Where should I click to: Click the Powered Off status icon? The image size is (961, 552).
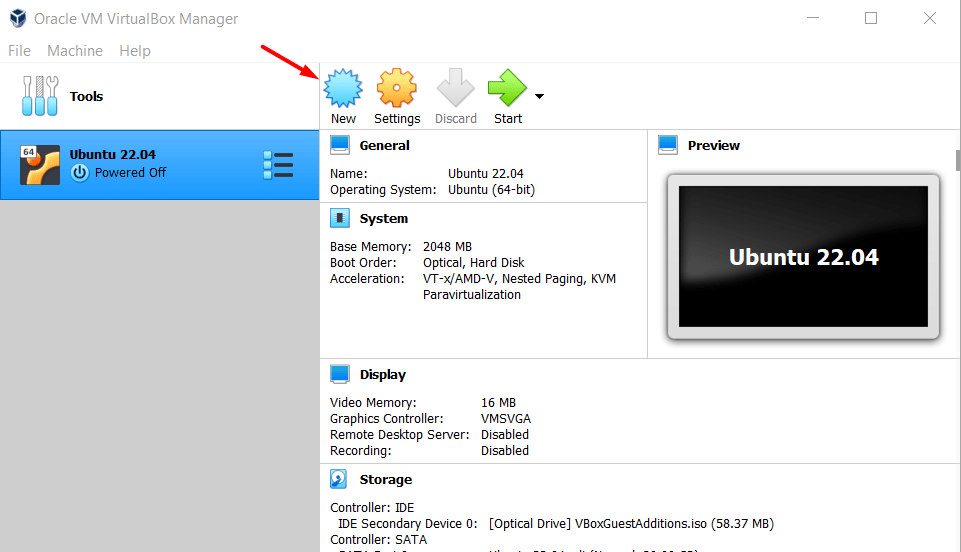80,173
